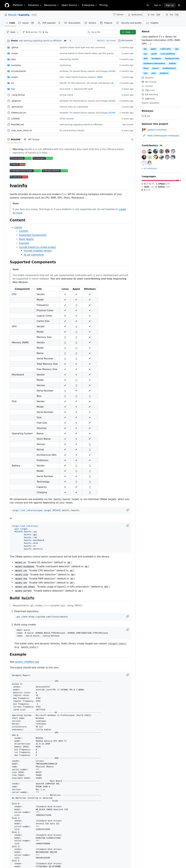Click the languages color bar
Viewport: 186px width, 868px height.
(161, 181)
